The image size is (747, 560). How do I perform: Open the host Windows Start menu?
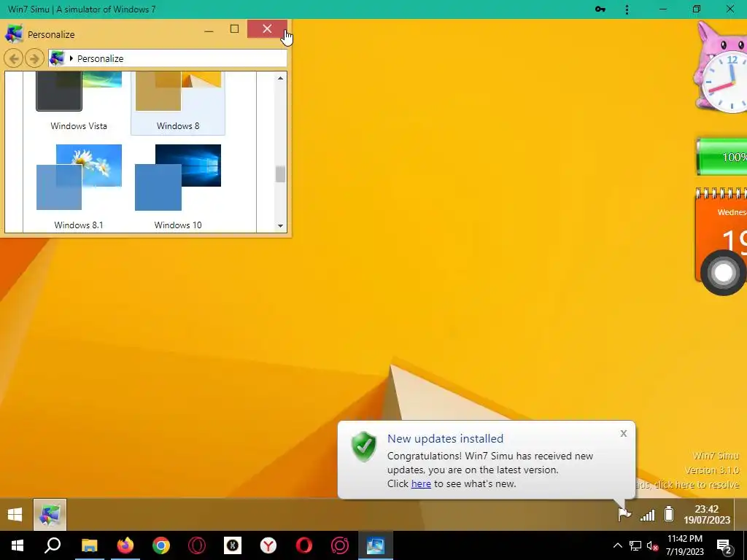[18, 545]
